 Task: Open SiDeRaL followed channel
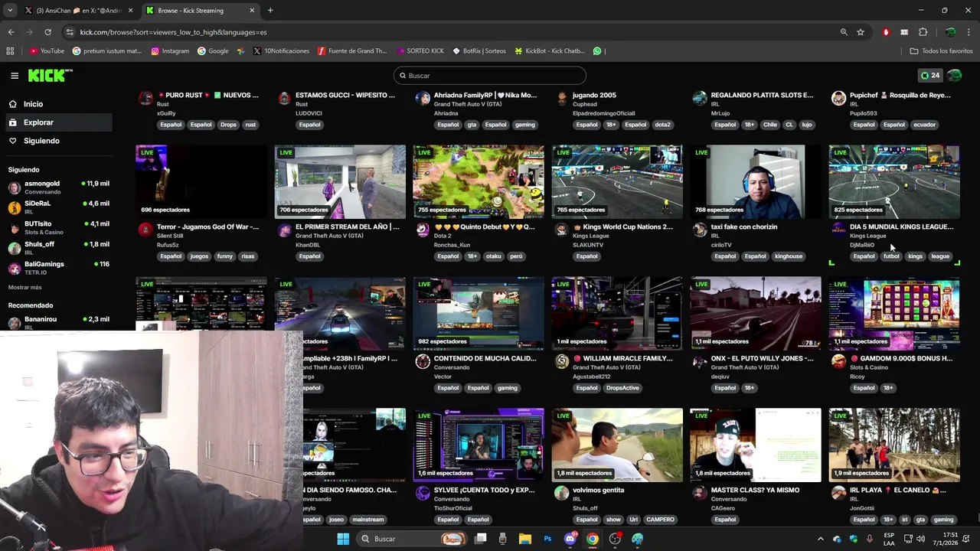58,207
